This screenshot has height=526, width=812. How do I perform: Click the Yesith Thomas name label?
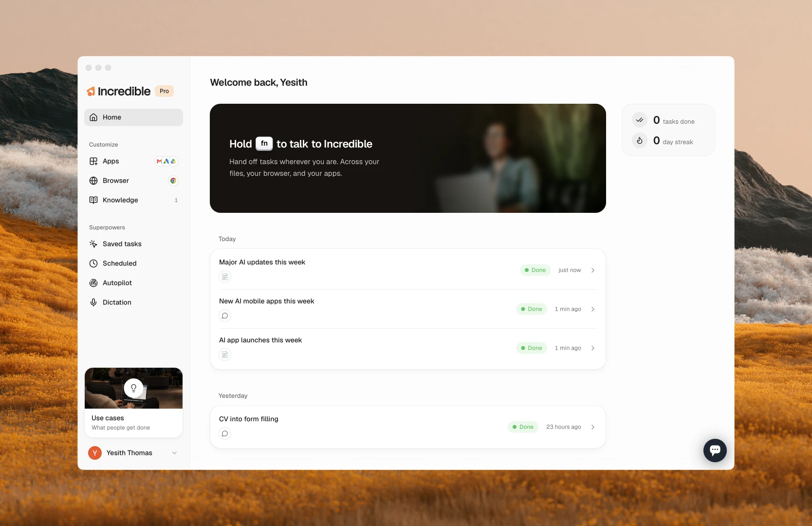[x=129, y=453]
